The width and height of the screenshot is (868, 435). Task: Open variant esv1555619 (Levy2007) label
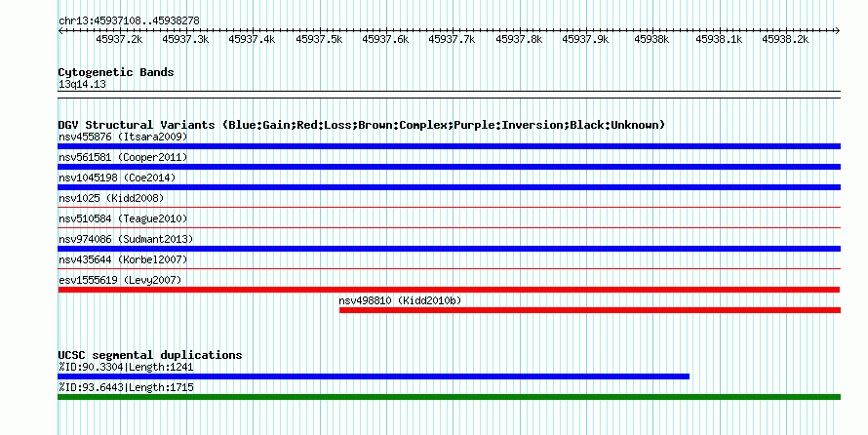[120, 280]
